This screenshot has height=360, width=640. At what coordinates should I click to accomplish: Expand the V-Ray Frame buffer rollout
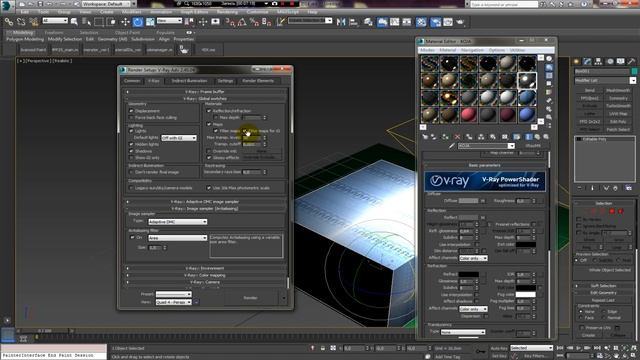click(x=205, y=92)
